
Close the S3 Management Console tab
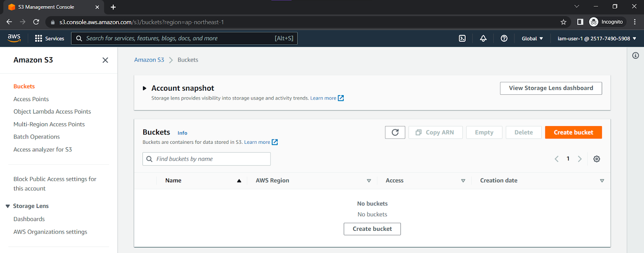[97, 7]
